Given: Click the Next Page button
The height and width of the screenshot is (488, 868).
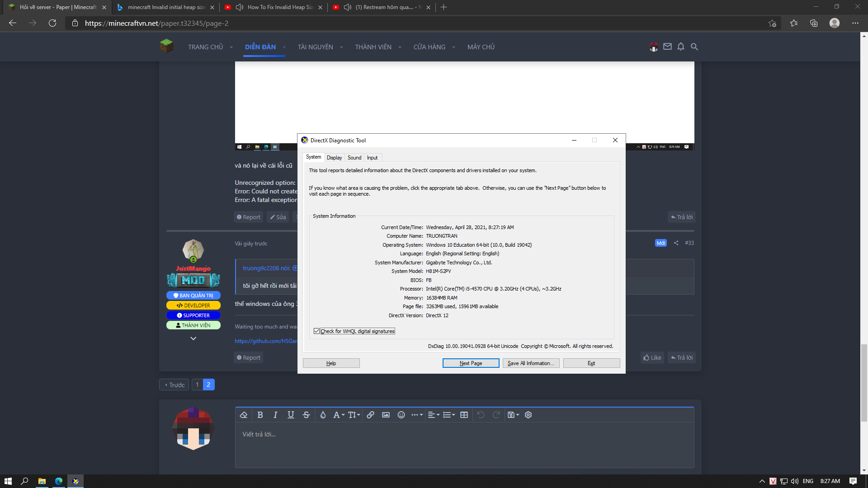Looking at the screenshot, I should 471,363.
